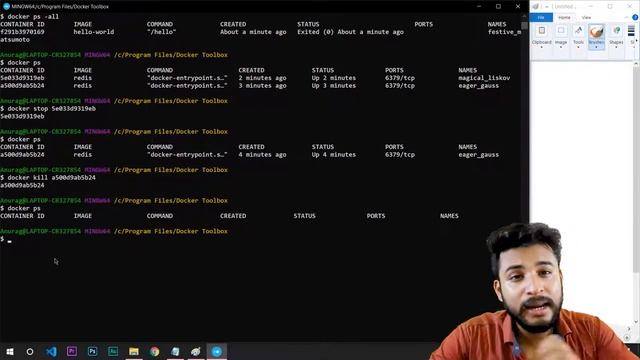This screenshot has width=640, height=360.
Task: Open the Notepad taskbar icon
Action: (x=175, y=351)
